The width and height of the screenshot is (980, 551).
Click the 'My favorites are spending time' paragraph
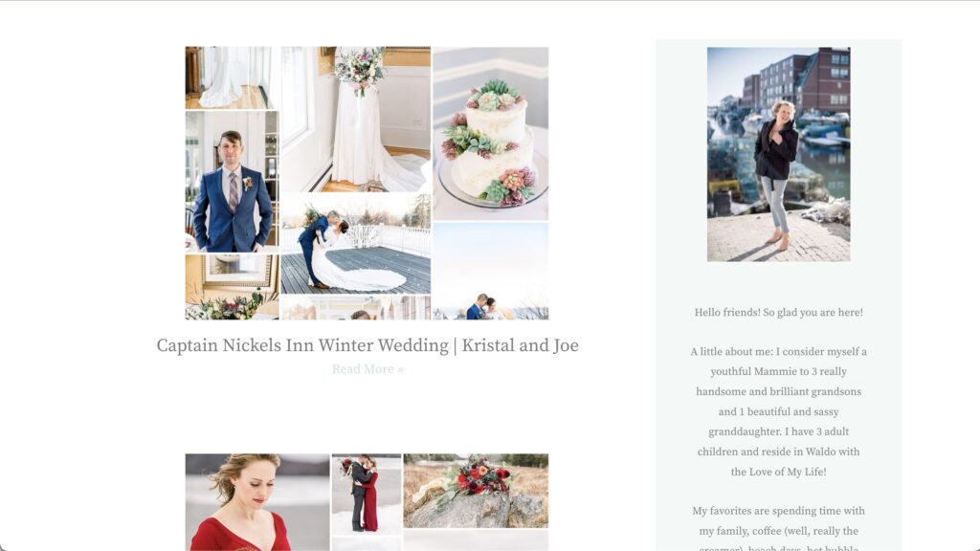(778, 530)
